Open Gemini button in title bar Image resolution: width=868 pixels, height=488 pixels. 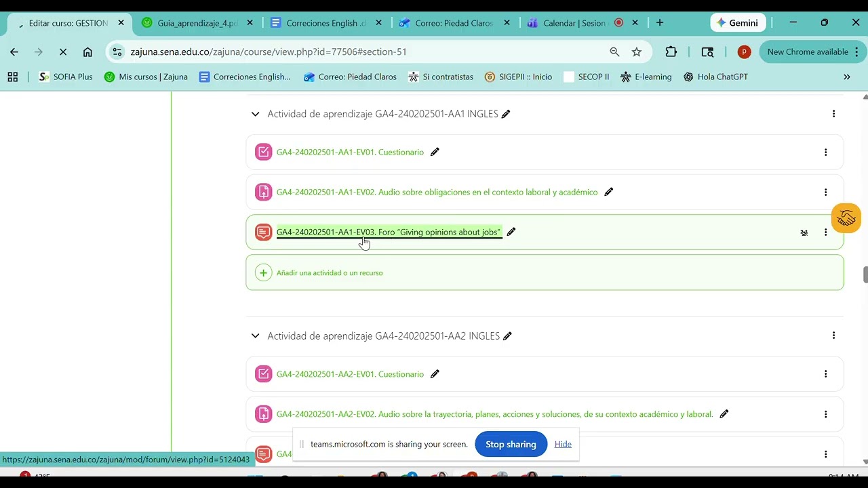click(738, 22)
